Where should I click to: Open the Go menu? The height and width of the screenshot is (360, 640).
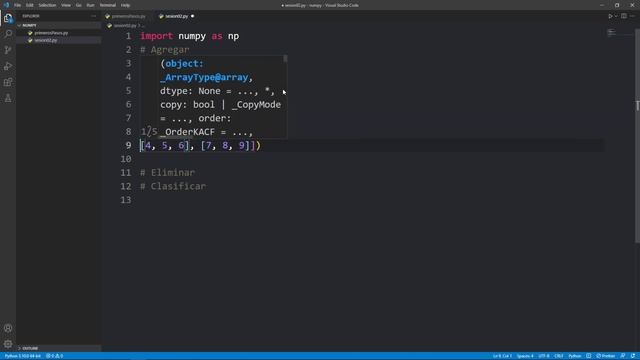coord(78,5)
